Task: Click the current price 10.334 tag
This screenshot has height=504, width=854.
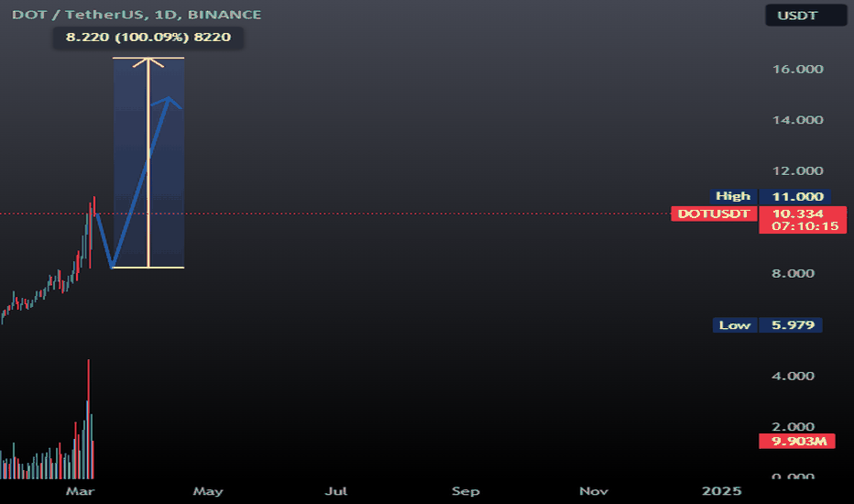Action: coord(798,213)
